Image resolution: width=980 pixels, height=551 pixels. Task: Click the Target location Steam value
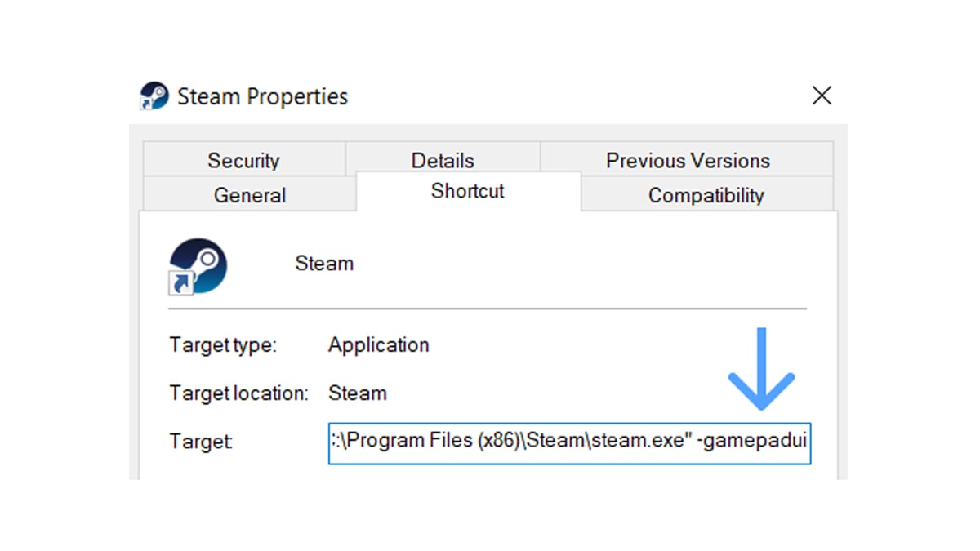pyautogui.click(x=358, y=393)
